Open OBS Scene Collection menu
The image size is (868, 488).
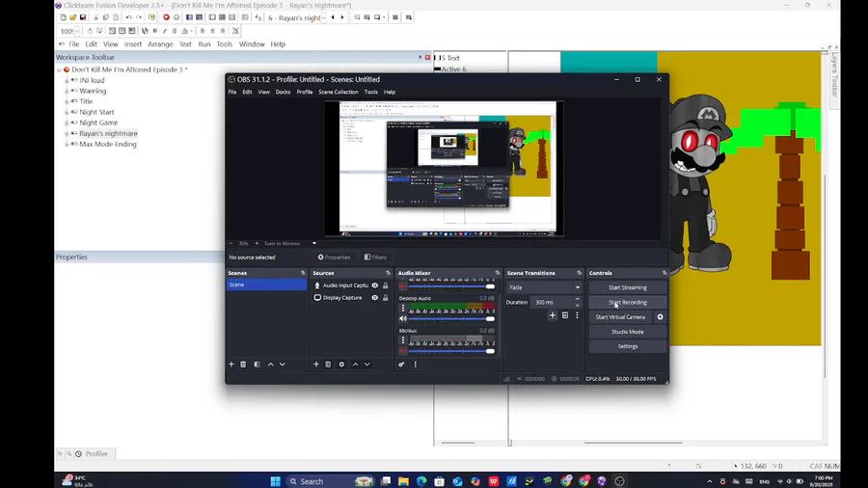[339, 92]
